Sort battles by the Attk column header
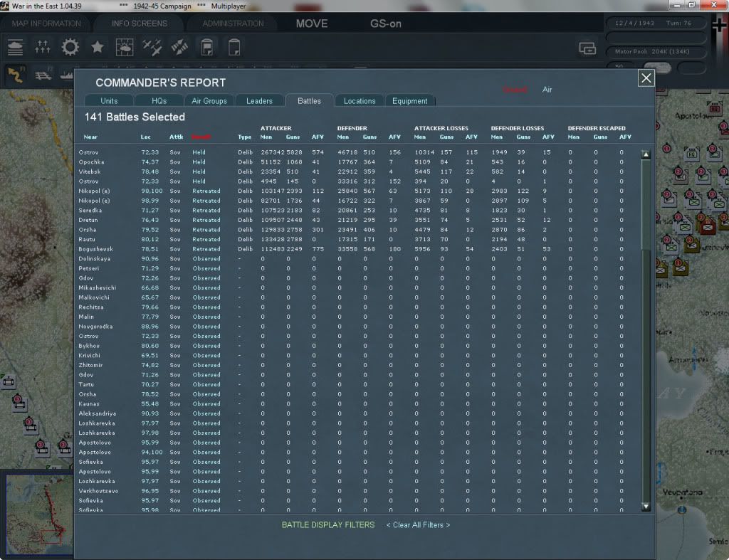The height and width of the screenshot is (560, 729). 177,137
